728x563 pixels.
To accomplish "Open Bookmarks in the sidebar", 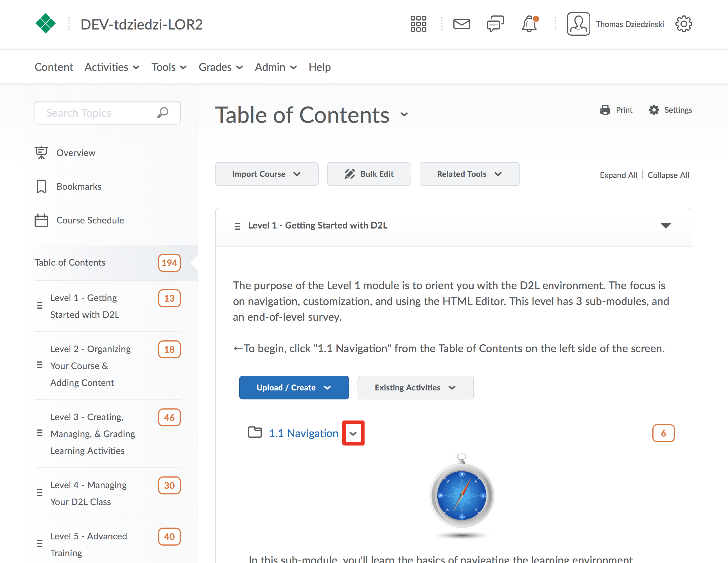I will (x=79, y=186).
